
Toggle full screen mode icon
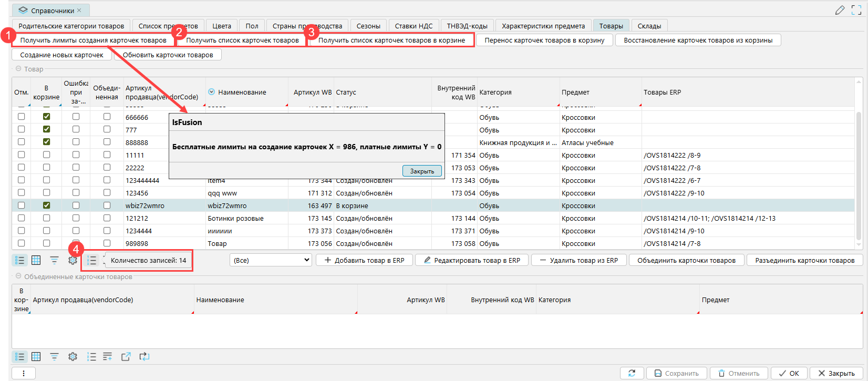856,10
